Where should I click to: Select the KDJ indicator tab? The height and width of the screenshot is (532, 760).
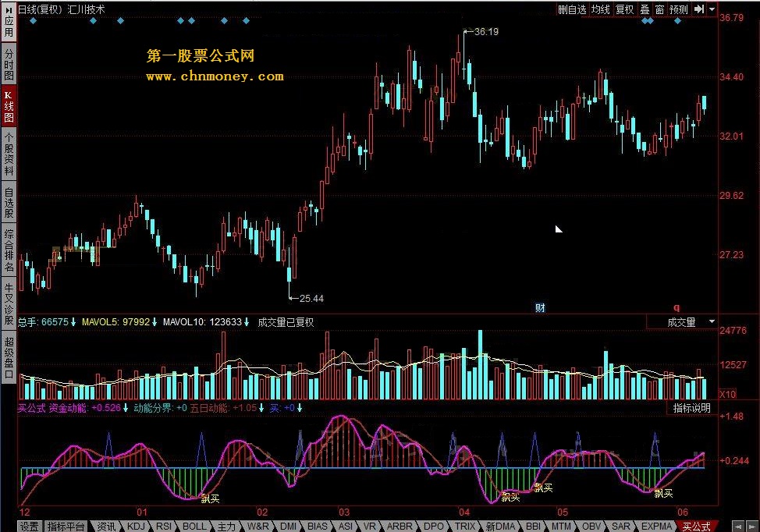(x=137, y=527)
